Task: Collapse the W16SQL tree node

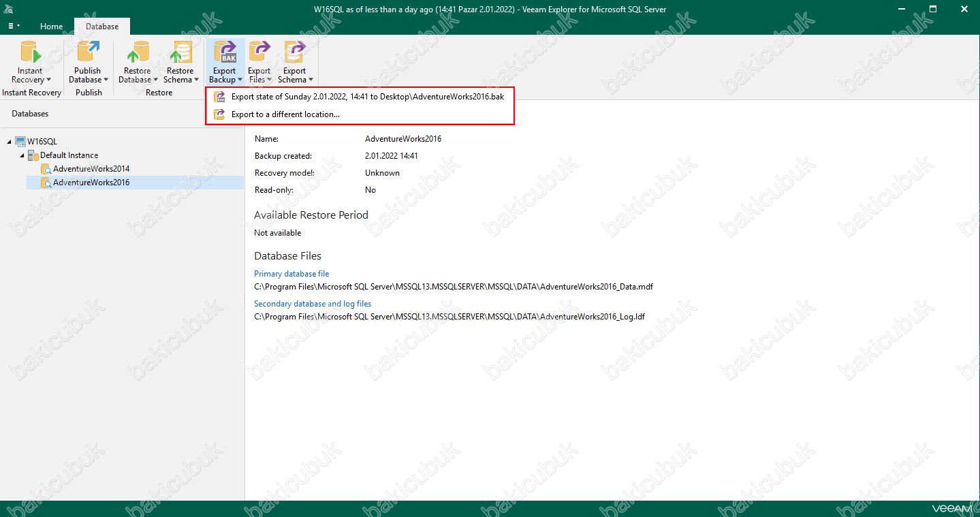Action: point(9,142)
